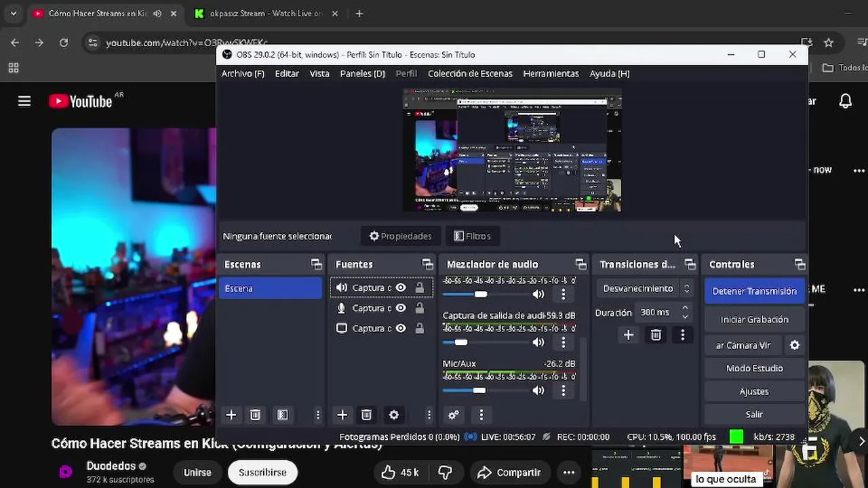Image resolution: width=868 pixels, height=488 pixels.
Task: Click Detener Transmisión button
Action: tap(754, 291)
